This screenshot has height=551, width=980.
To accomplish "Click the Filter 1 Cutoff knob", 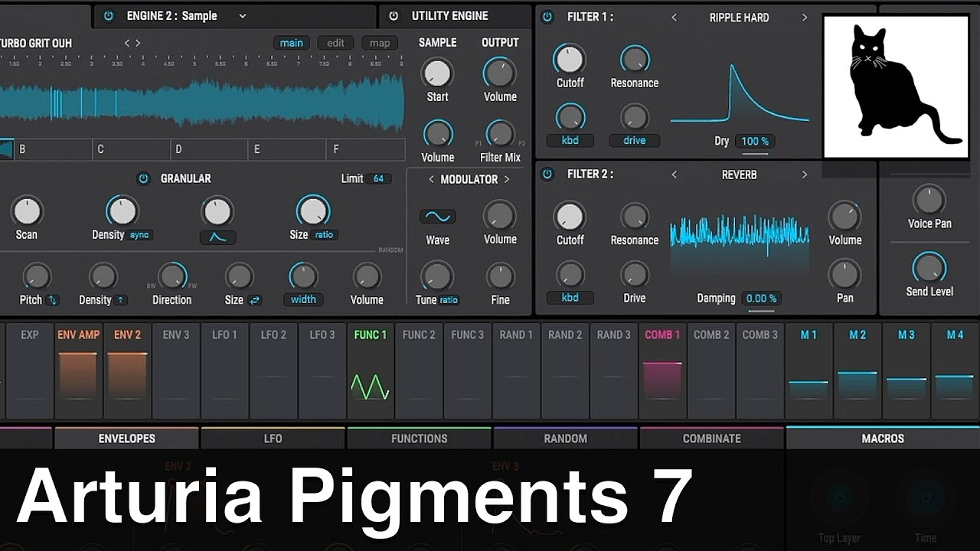I will click(x=570, y=58).
